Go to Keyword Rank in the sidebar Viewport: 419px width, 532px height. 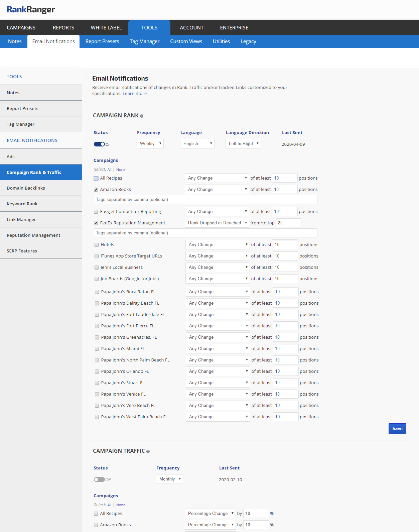[22, 204]
